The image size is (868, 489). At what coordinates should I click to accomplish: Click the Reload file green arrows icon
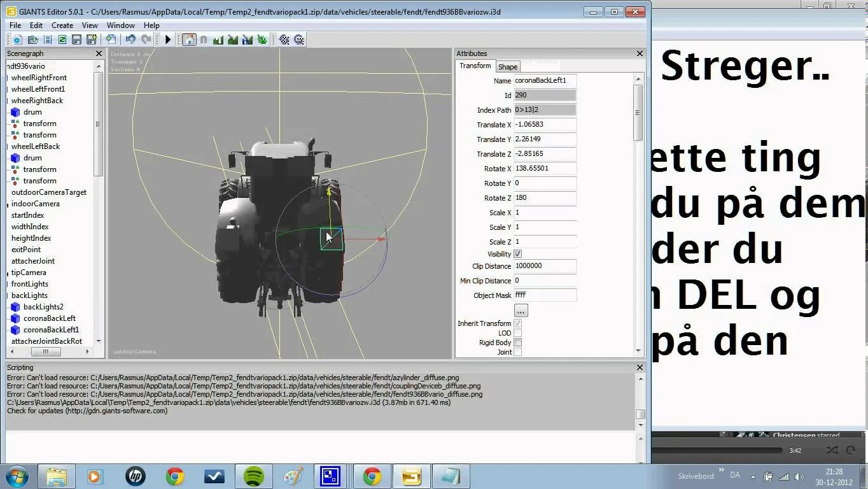(62, 39)
